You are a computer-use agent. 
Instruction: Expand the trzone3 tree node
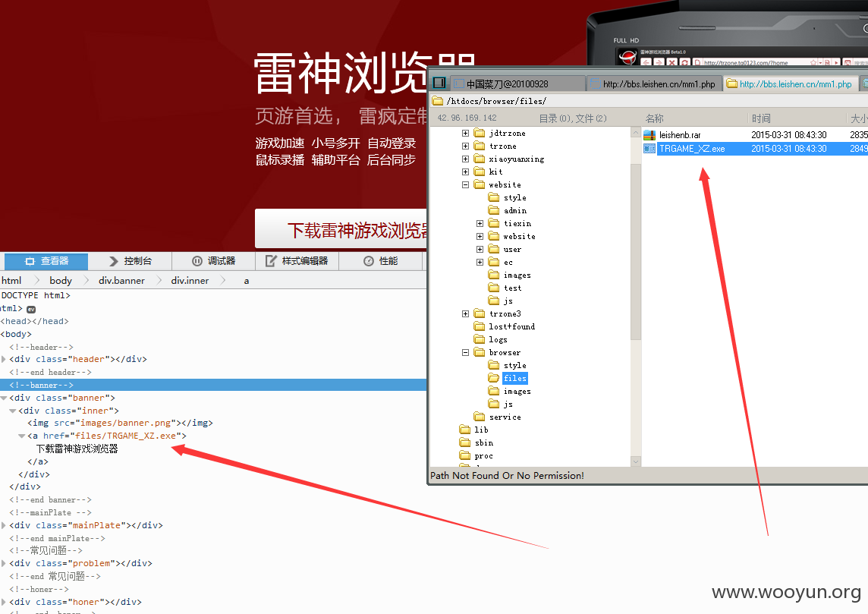coord(466,314)
